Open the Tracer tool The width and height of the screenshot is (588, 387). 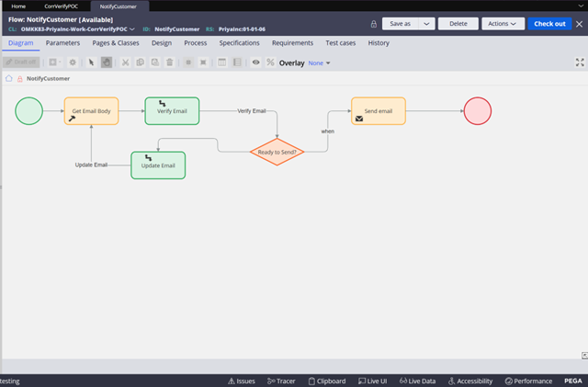[x=281, y=381]
